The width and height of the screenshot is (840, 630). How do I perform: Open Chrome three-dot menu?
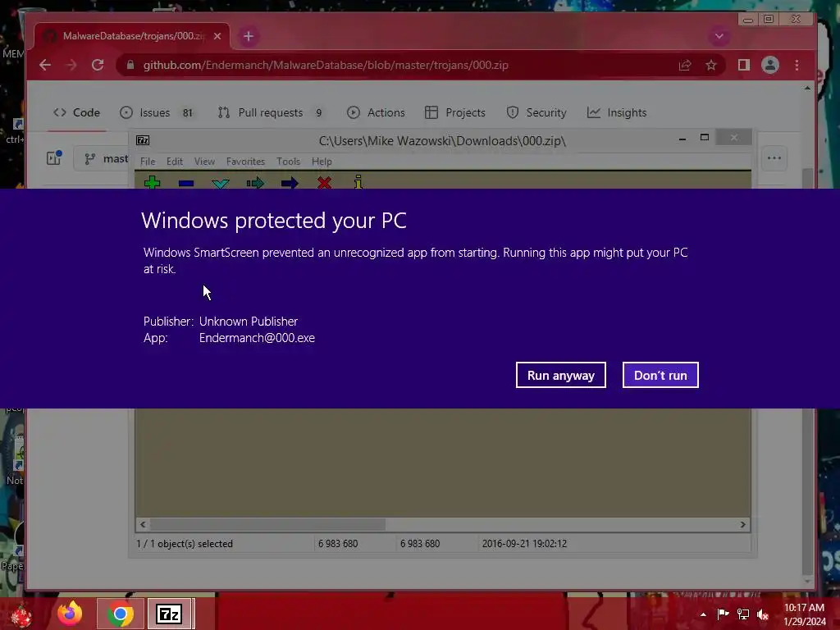point(797,65)
